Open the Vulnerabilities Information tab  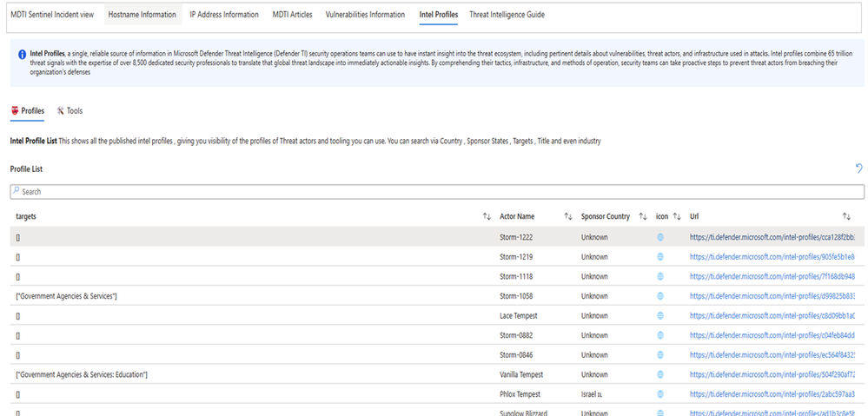click(365, 15)
